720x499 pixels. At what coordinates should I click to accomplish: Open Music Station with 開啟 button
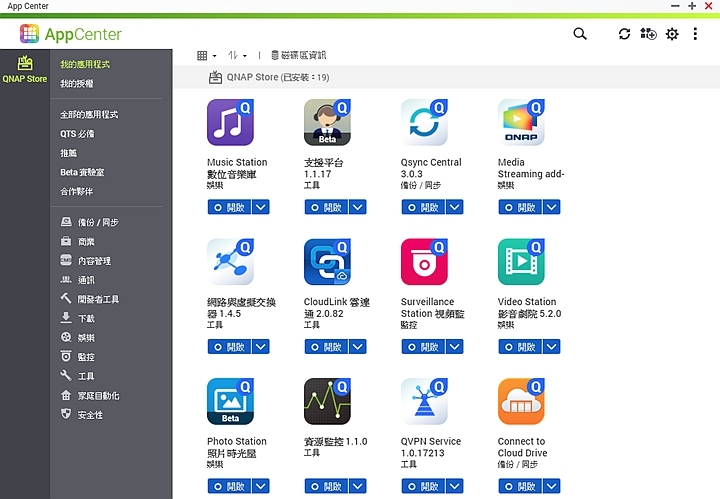(229, 207)
